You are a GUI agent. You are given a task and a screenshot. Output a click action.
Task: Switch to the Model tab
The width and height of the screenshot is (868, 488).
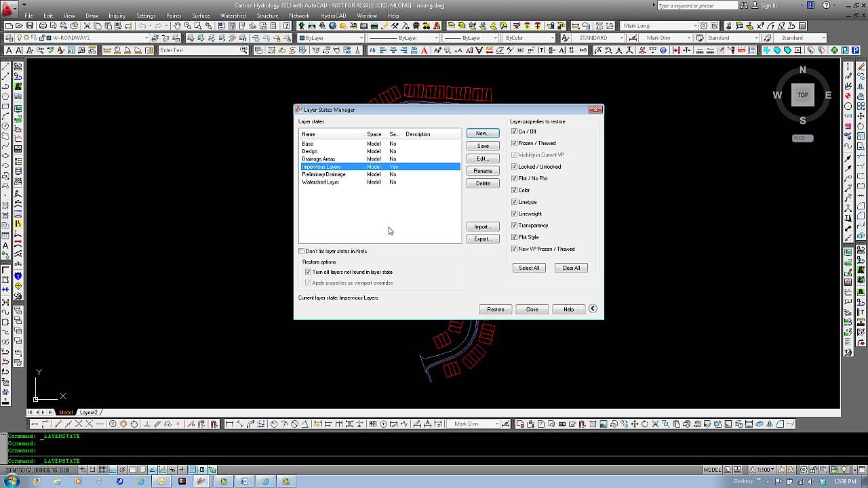click(x=66, y=412)
